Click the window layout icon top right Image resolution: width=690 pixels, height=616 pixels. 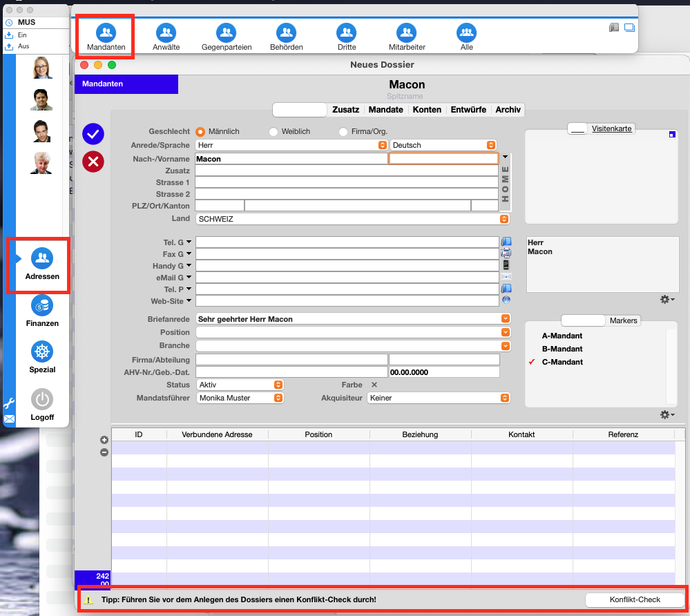[x=629, y=28]
